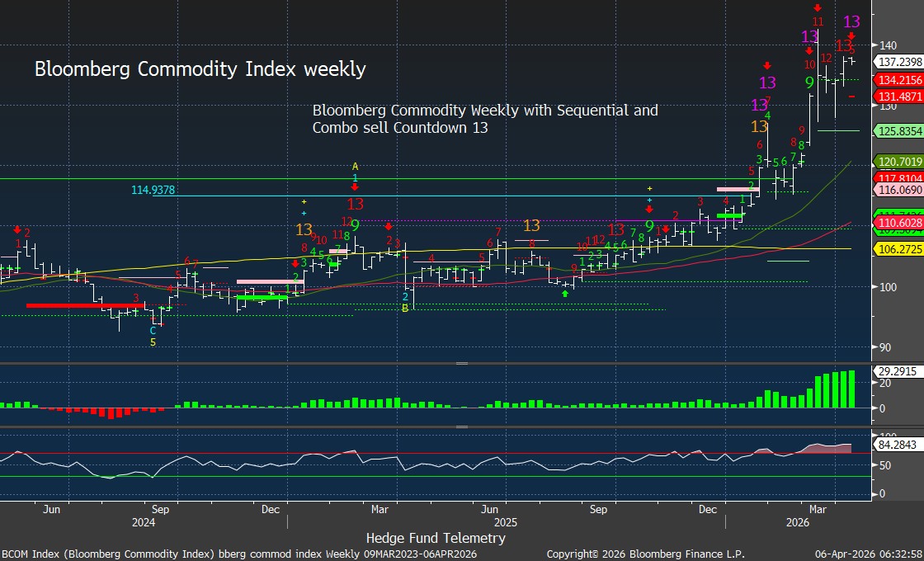Grab divider handle above the histogram panel

pyautogui.click(x=461, y=363)
